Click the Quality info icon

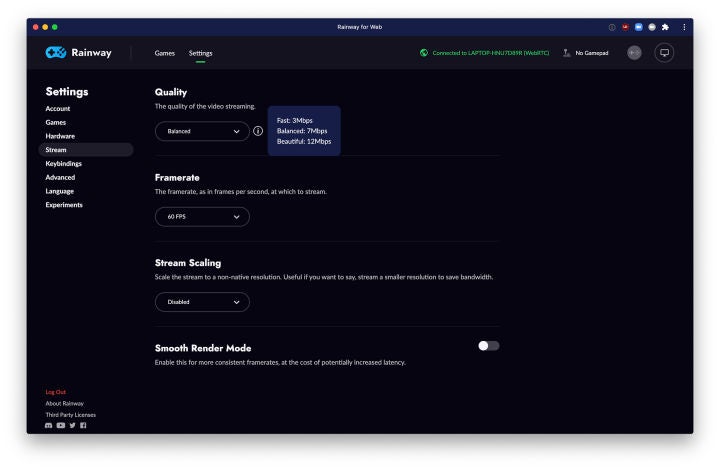click(x=258, y=131)
